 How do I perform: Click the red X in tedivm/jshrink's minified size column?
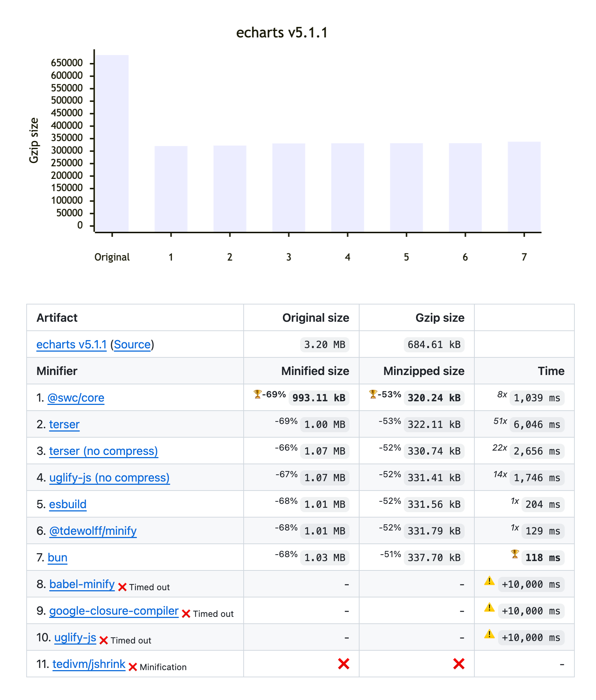coord(343,664)
